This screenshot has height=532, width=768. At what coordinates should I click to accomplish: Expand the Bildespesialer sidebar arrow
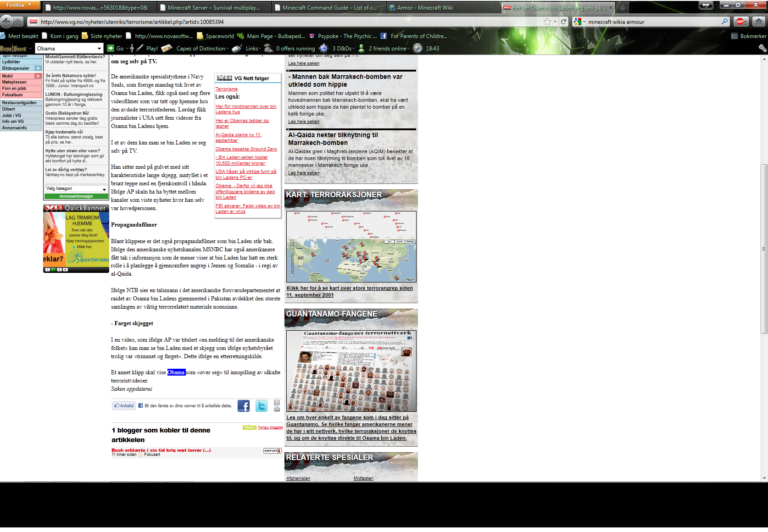[x=38, y=68]
